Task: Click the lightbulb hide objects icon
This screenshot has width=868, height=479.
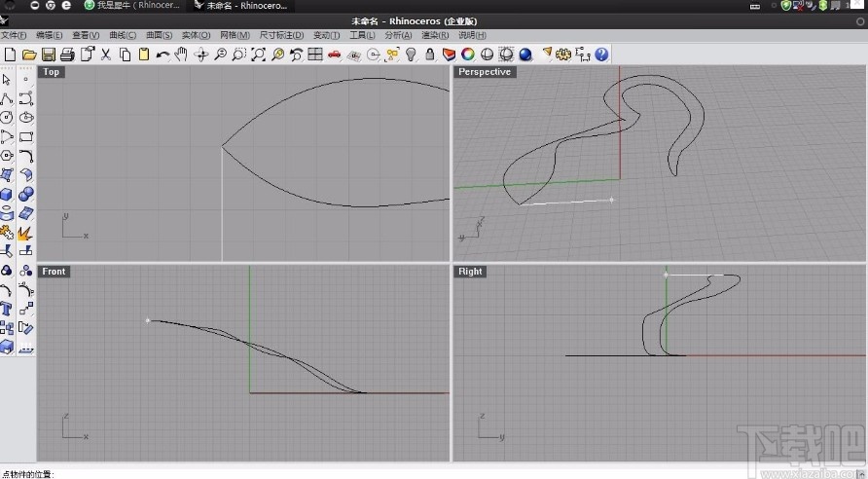Action: 411,55
